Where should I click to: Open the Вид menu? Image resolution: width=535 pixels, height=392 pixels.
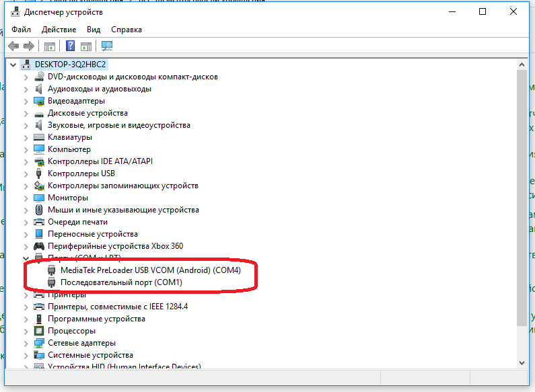pos(94,30)
